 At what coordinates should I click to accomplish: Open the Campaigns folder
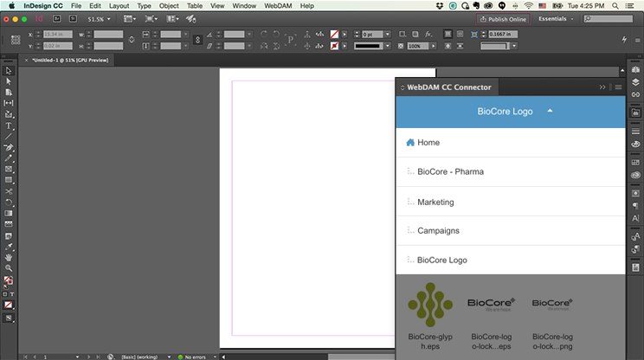(x=511, y=231)
